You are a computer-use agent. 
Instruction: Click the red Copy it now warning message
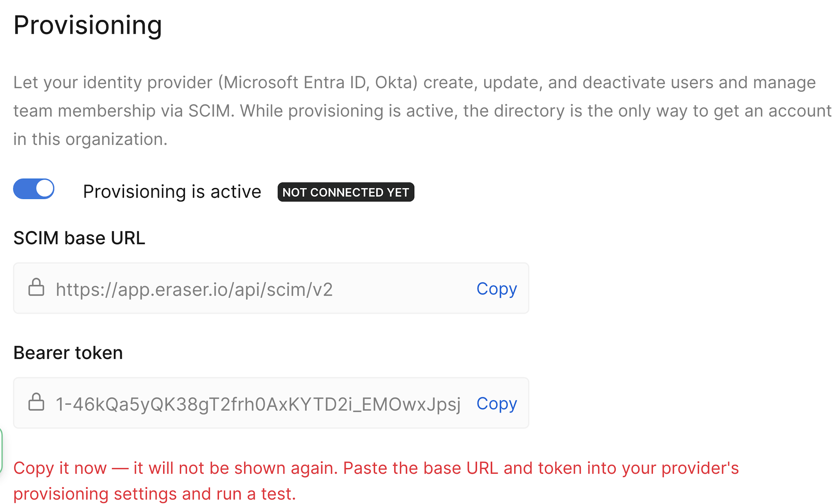tap(376, 481)
